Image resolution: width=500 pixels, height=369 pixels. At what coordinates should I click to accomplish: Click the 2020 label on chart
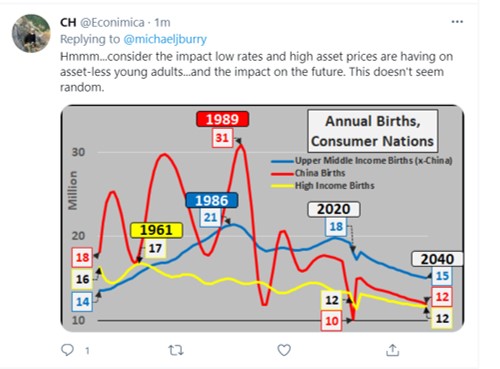click(334, 209)
